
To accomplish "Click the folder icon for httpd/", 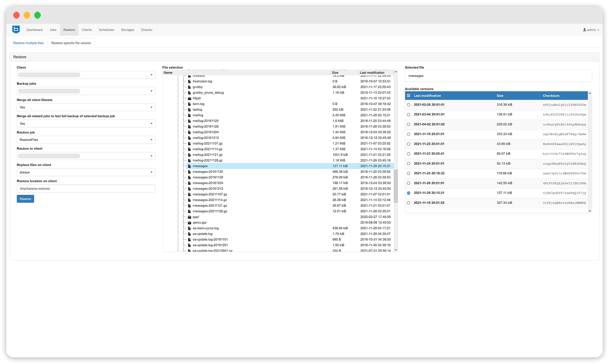I will pyautogui.click(x=189, y=98).
